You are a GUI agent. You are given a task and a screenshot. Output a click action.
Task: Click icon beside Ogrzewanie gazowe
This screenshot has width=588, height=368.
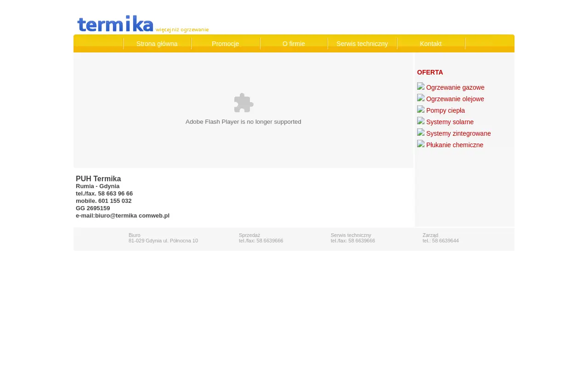coord(421,86)
